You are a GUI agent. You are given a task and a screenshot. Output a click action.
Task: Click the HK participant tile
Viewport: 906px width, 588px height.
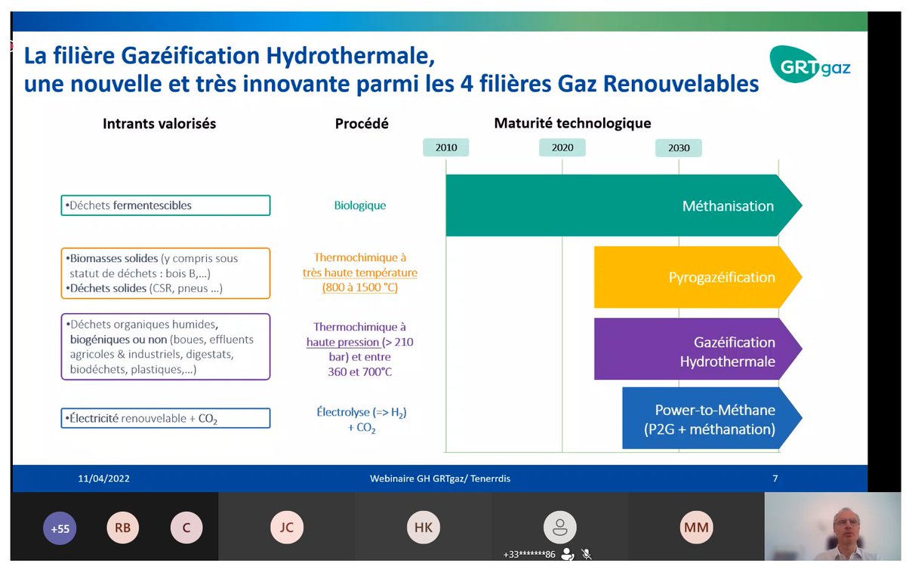[x=423, y=528]
